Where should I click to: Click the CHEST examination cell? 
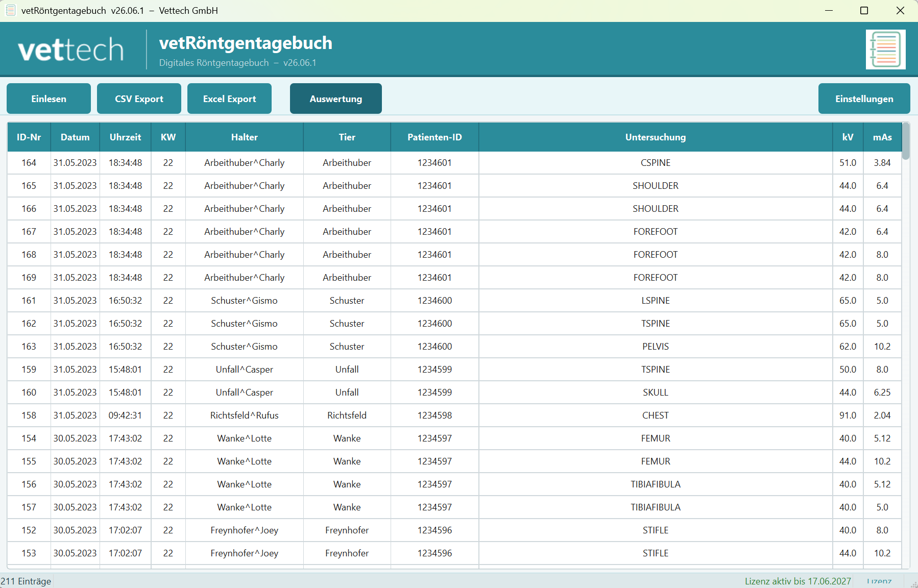click(x=656, y=415)
